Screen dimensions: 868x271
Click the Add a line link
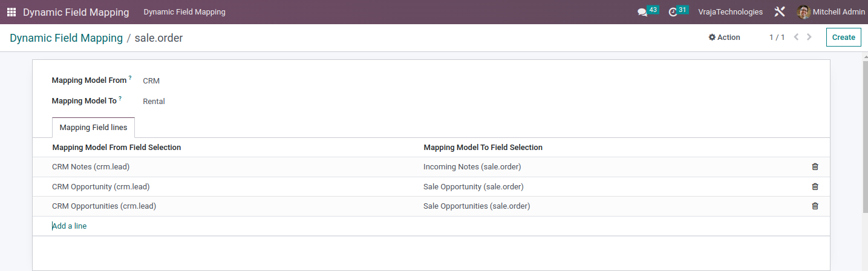[70, 226]
